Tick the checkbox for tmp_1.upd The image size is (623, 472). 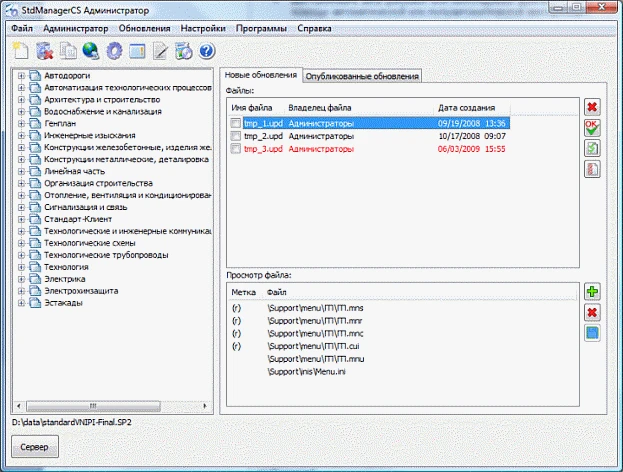236,123
